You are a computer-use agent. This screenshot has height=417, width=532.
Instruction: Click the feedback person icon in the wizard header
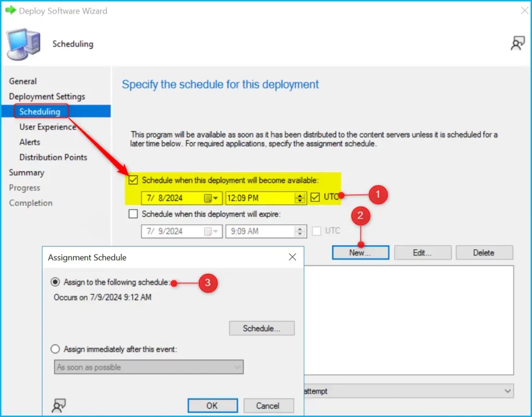(517, 44)
